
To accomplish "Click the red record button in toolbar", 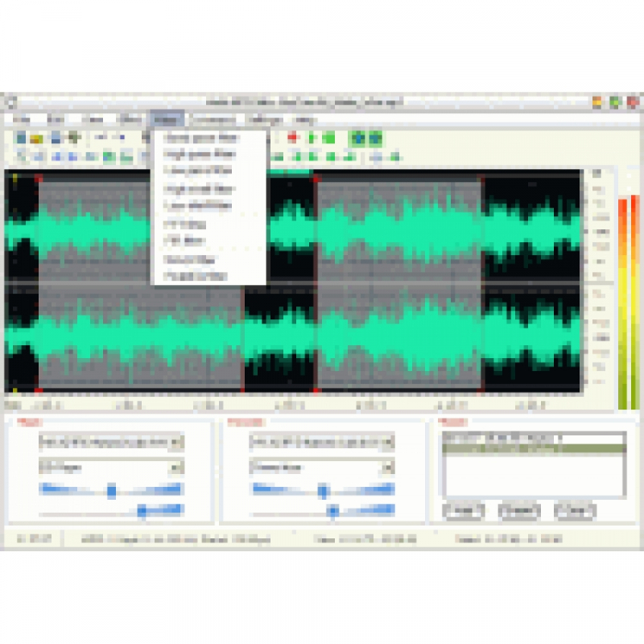I will 292,137.
